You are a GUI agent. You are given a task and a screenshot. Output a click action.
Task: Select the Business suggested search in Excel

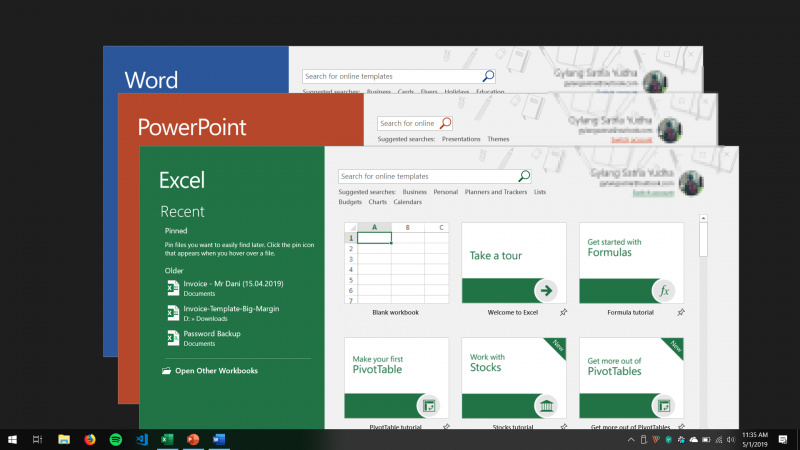[414, 192]
